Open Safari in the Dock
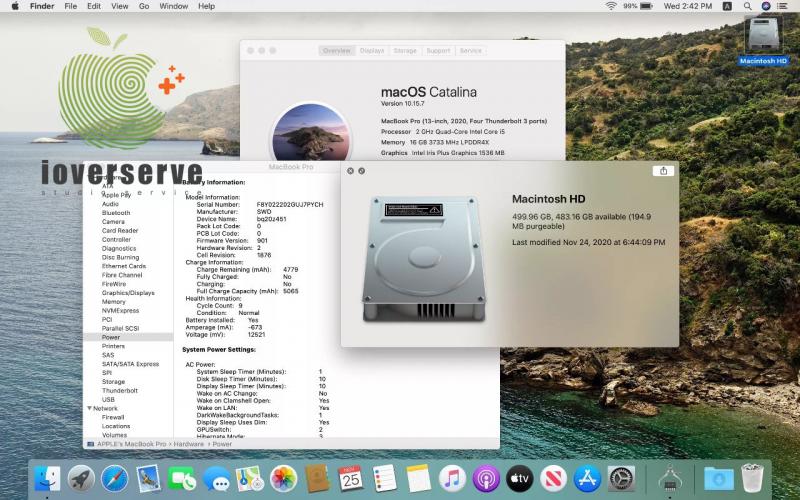 pyautogui.click(x=115, y=479)
